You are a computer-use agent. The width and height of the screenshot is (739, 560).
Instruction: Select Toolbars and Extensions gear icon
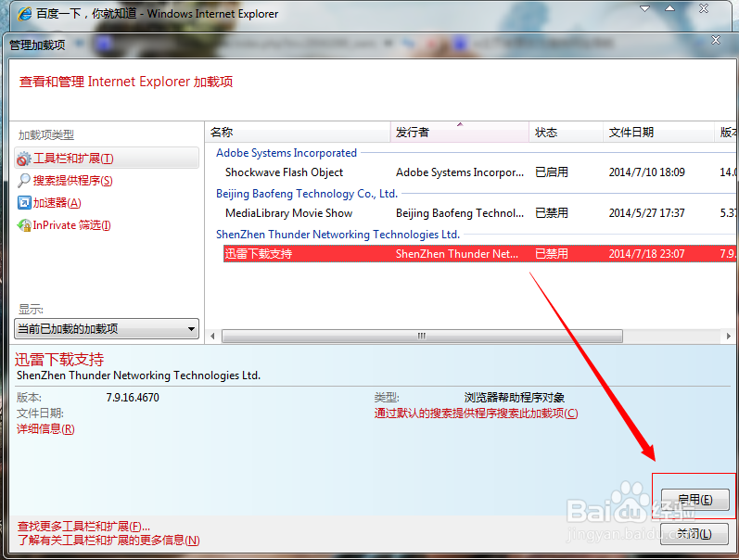23,159
